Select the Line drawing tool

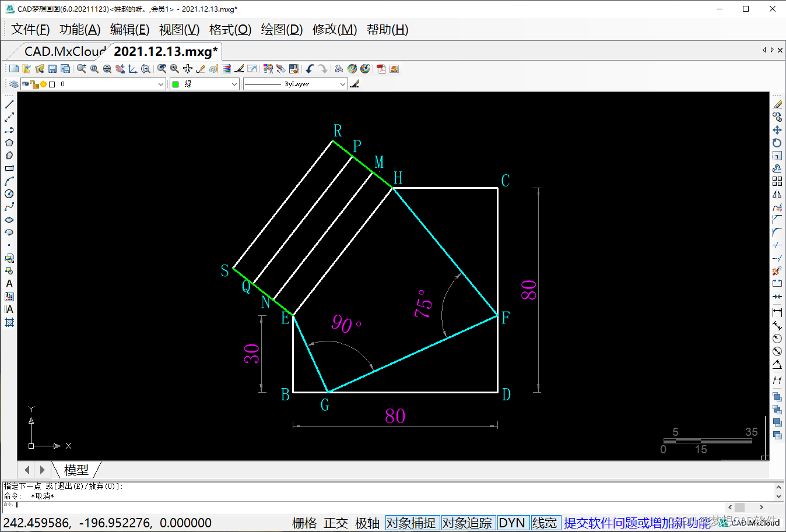tap(9, 104)
